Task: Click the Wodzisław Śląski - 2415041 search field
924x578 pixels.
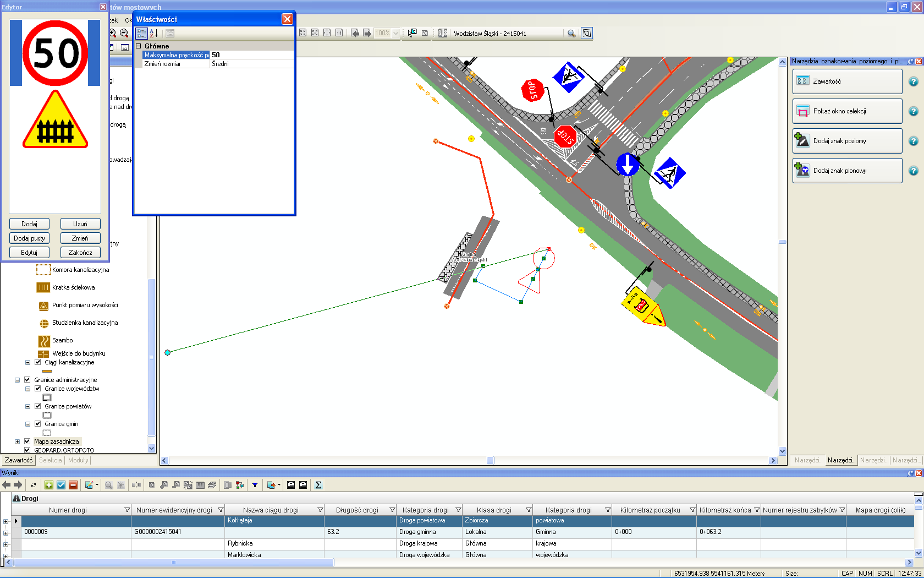Action: pos(507,34)
